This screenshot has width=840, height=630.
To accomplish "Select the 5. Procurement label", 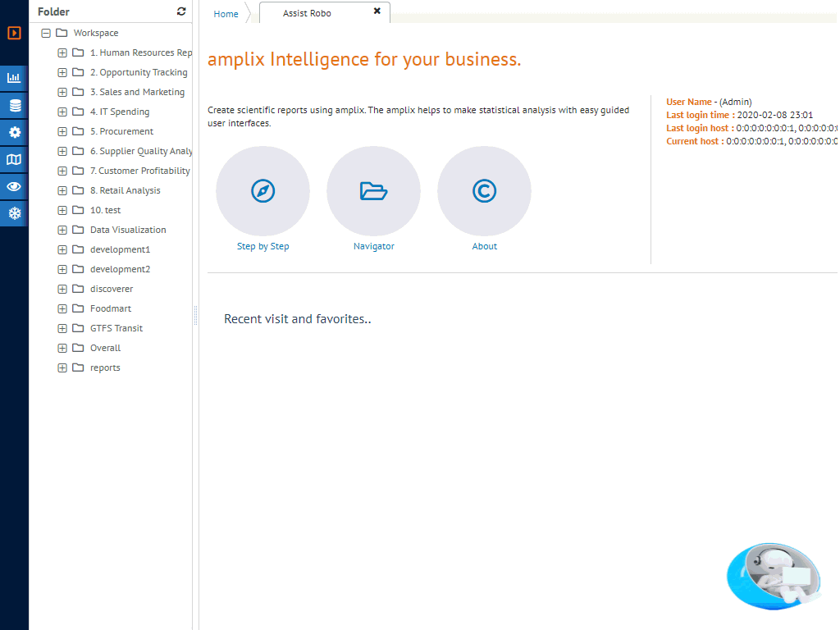I will [121, 131].
